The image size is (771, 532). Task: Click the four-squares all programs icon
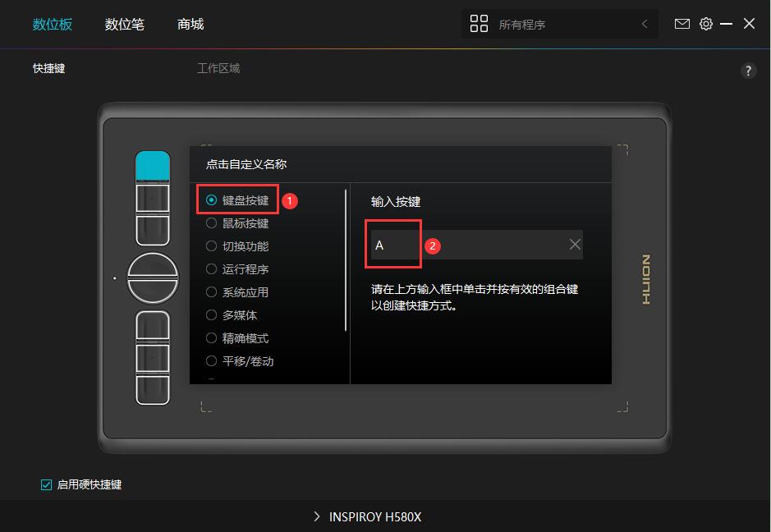[479, 24]
